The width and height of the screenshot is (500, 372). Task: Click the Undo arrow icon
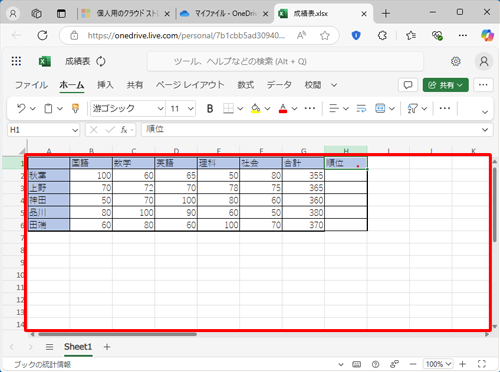click(21, 108)
